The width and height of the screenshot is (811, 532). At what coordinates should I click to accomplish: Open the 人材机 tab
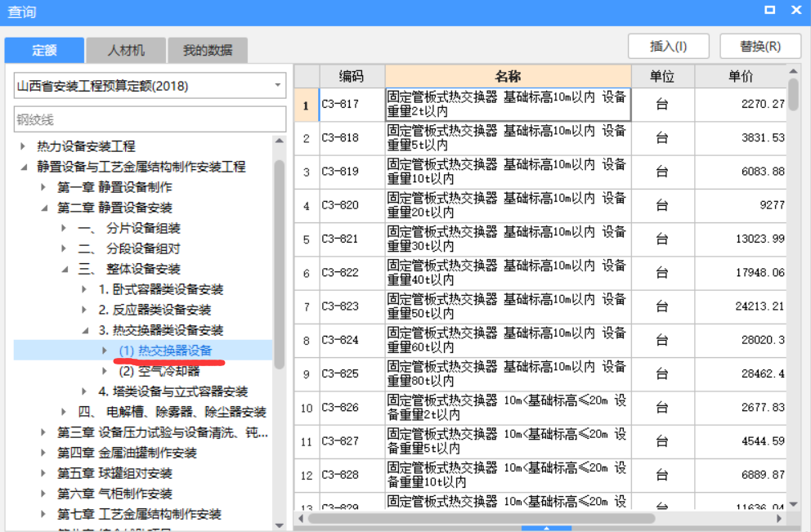pos(126,50)
